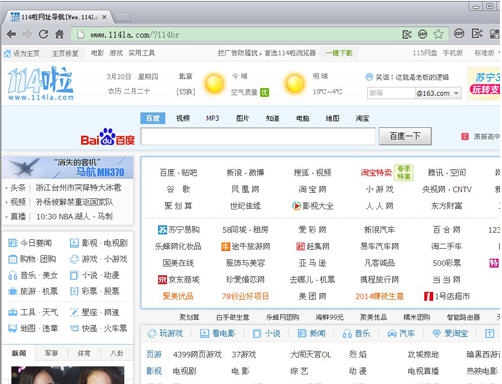This screenshot has height=384, width=502.
Task: Select the 八卦 news tab
Action: pyautogui.click(x=116, y=353)
